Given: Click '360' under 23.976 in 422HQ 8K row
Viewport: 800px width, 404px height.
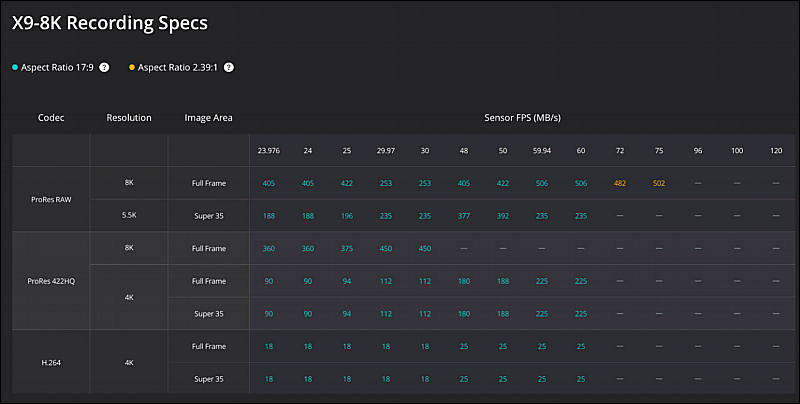Looking at the screenshot, I should (x=269, y=248).
